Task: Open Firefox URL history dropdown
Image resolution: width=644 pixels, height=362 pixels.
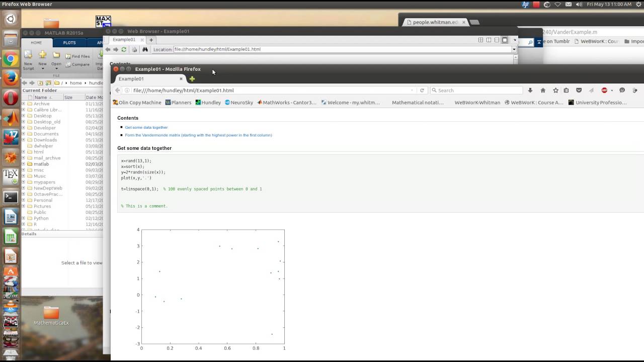Action: [412, 90]
